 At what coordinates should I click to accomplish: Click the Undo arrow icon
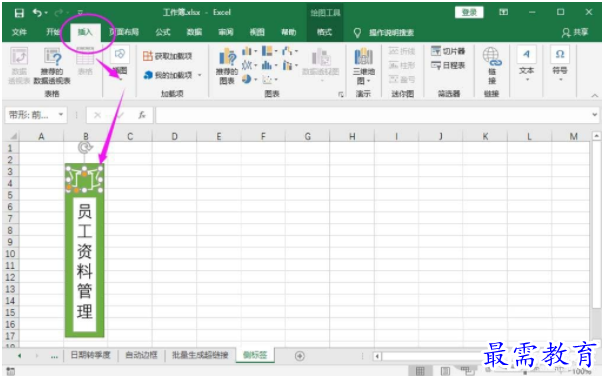point(37,13)
